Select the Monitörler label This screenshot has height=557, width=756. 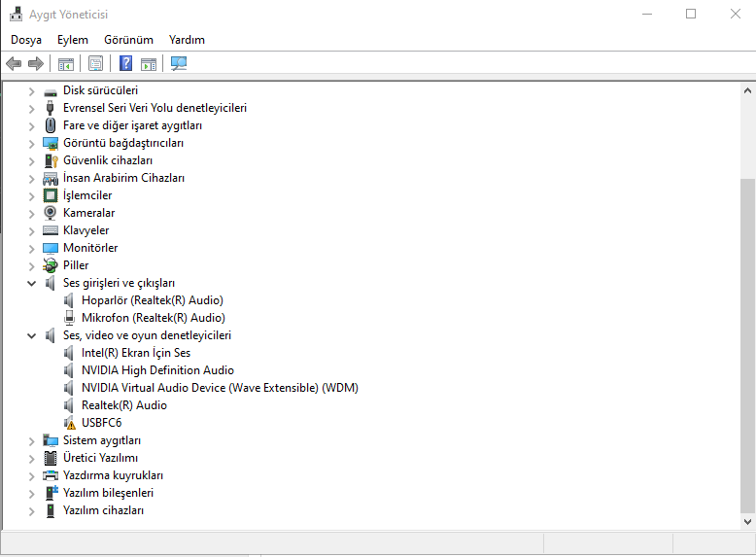point(90,248)
